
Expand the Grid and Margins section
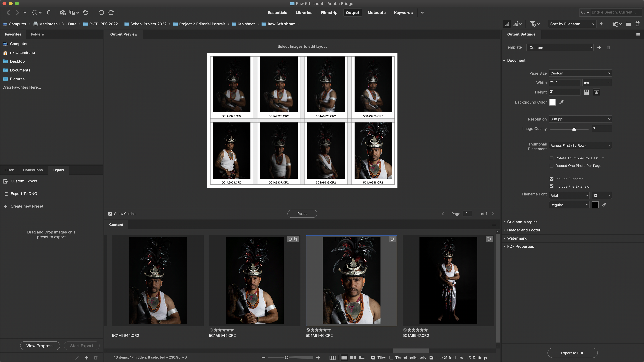pos(522,222)
